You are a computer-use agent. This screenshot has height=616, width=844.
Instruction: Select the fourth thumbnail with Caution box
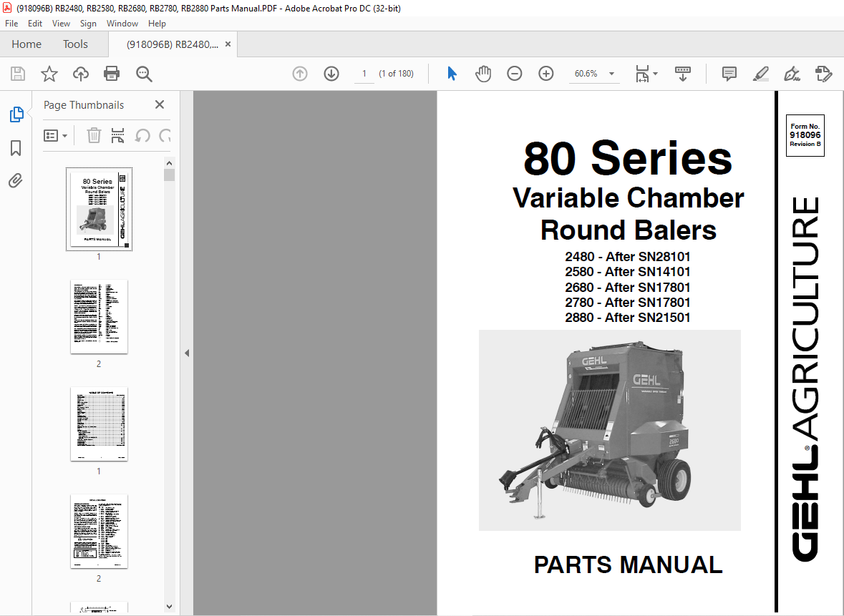pyautogui.click(x=99, y=531)
